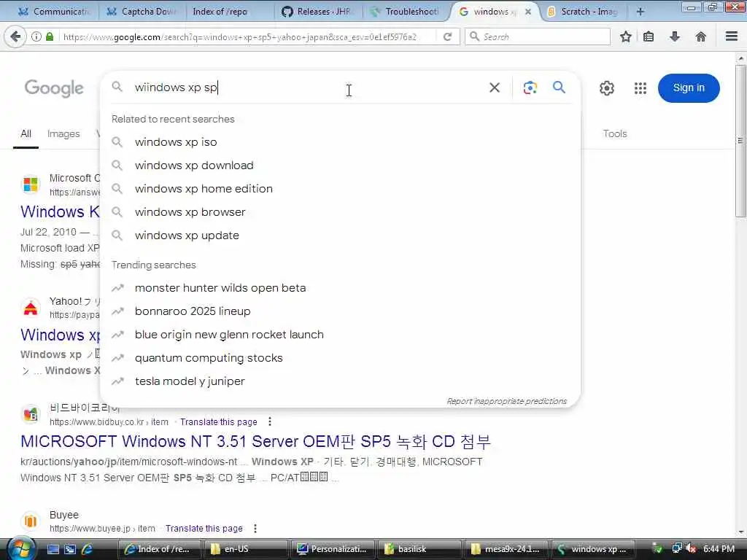Select the Images results tab
The image size is (747, 560).
(63, 134)
